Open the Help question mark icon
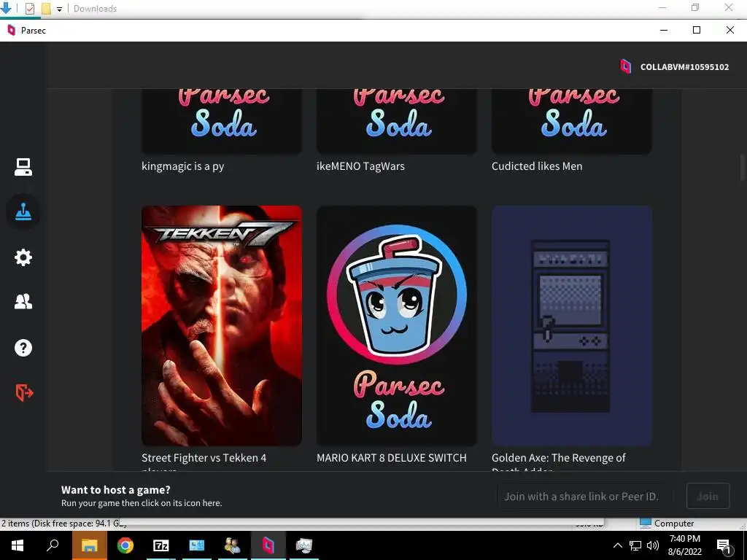Viewport: 747px width, 560px height. (23, 348)
